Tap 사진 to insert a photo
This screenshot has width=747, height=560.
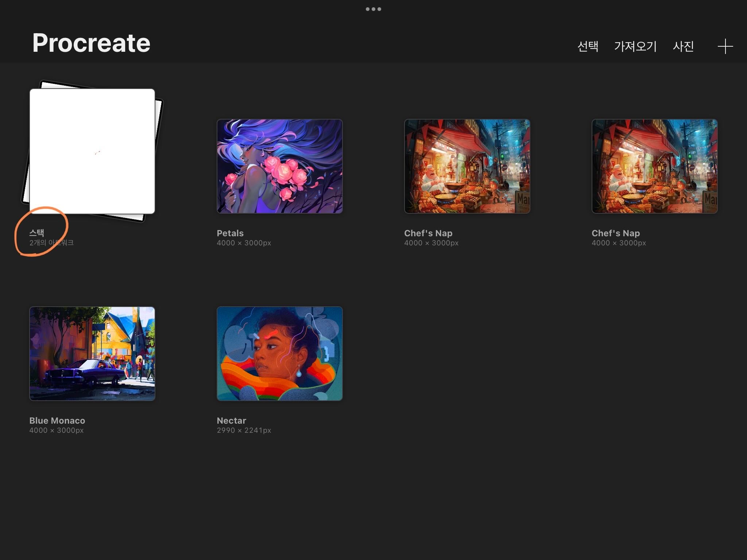coord(683,46)
